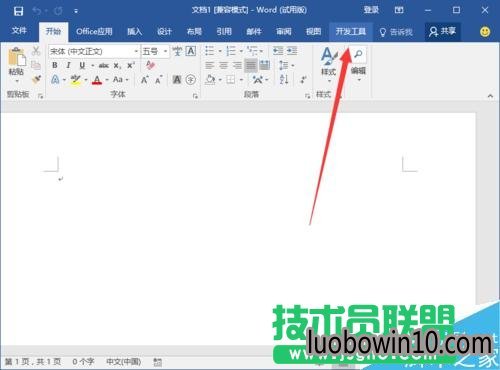500x370 pixels.
Task: Click Grow Font icon
Action: click(x=144, y=80)
